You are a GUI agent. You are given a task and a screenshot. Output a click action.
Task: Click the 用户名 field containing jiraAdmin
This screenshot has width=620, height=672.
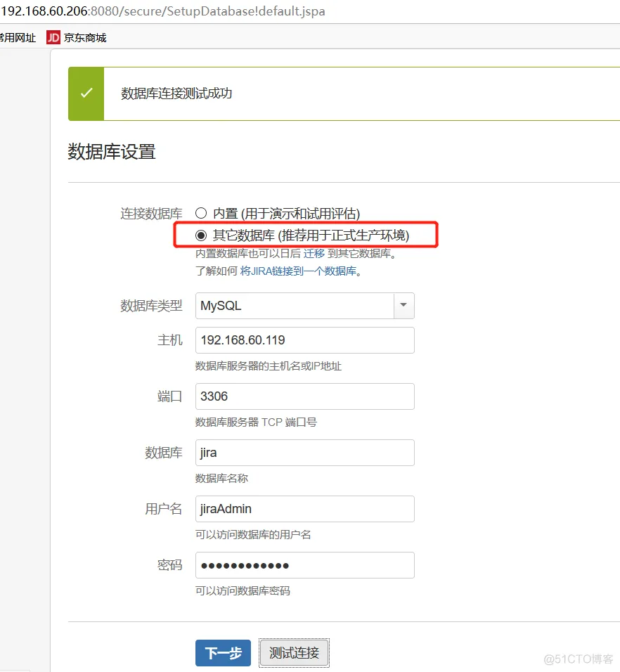(x=304, y=509)
